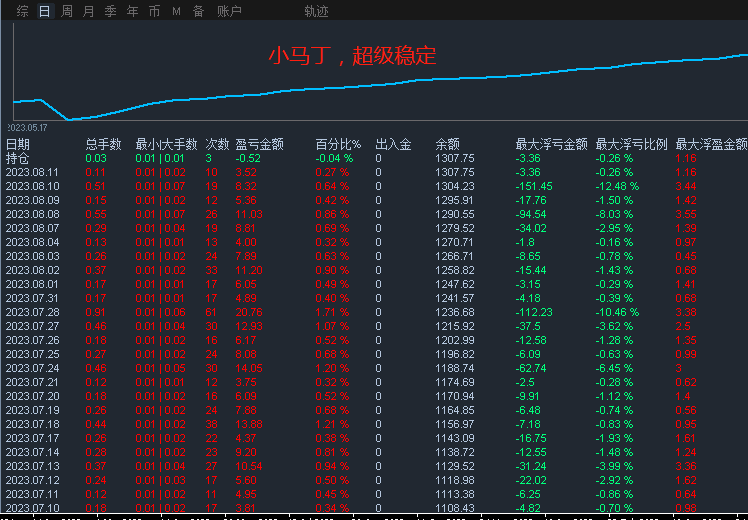Open the 周 weekly tab
Viewport: 748px width, 520px height.
(67, 11)
